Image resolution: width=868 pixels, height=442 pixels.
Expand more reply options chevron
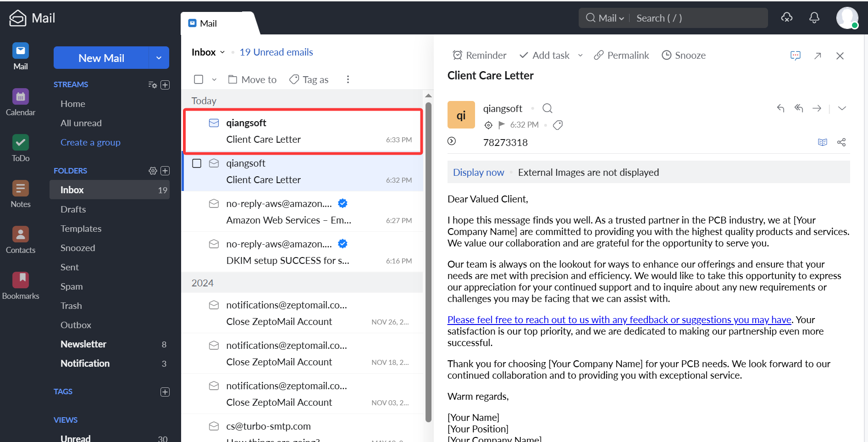pyautogui.click(x=842, y=108)
